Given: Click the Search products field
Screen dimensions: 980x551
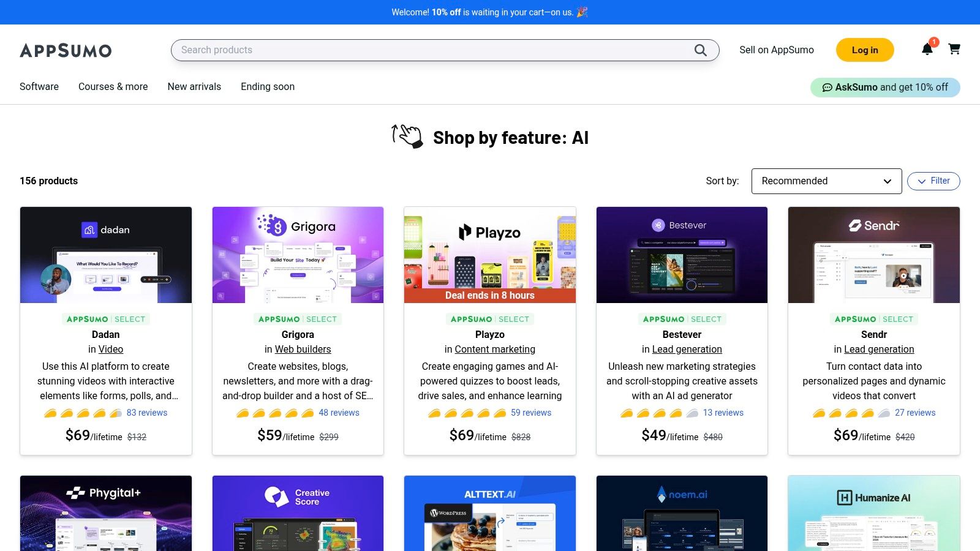Looking at the screenshot, I should 445,50.
